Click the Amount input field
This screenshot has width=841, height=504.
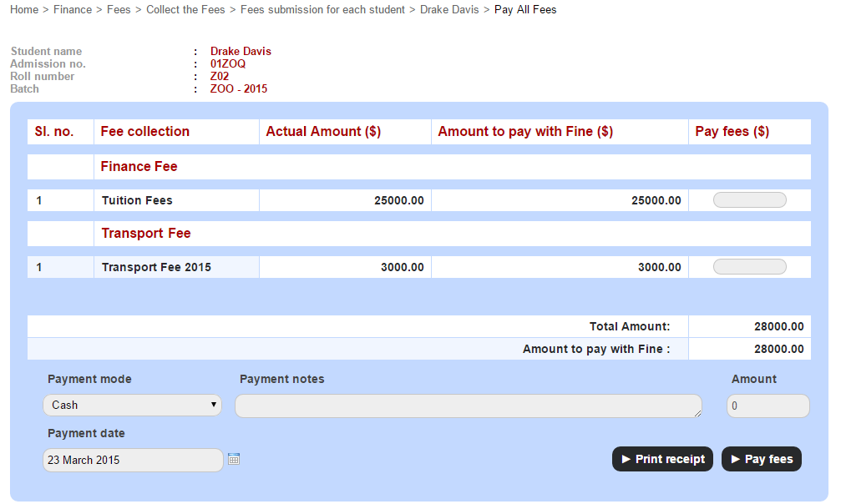[768, 406]
